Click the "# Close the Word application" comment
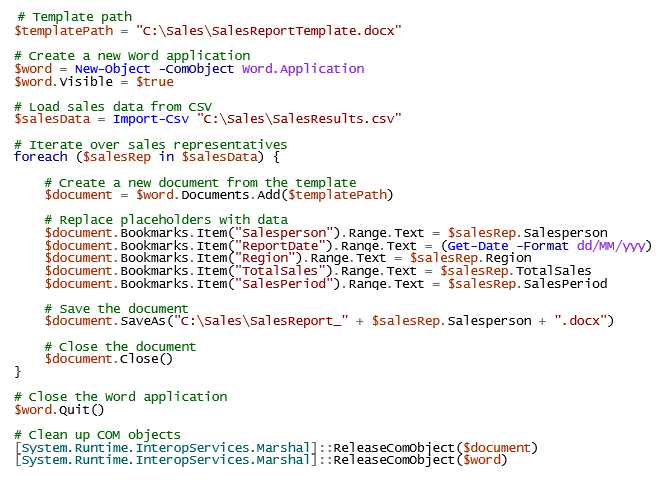This screenshot has width=667, height=480. pos(121,397)
